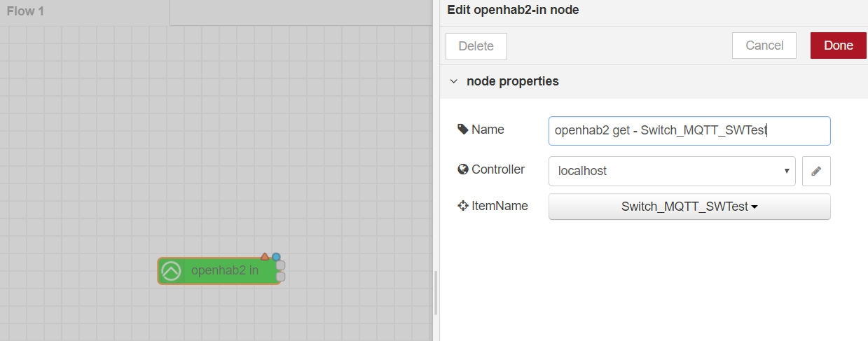
Task: Delete the openhab2-in node
Action: pyautogui.click(x=476, y=46)
